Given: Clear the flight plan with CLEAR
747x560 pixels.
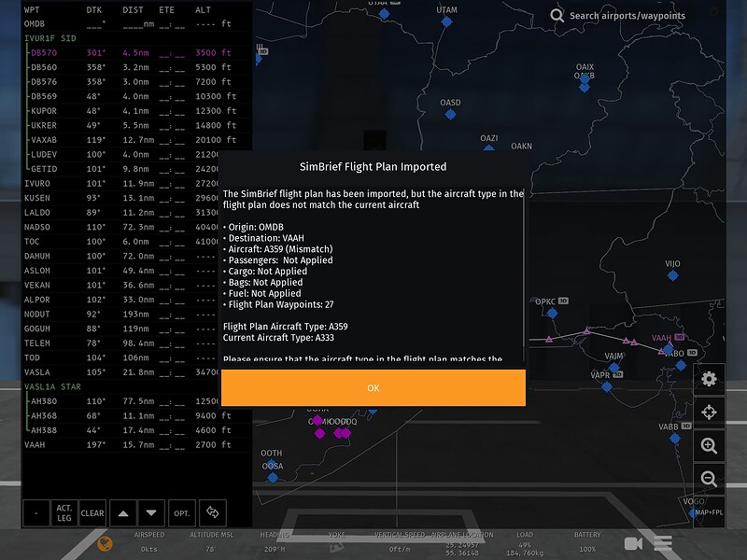Looking at the screenshot, I should click(x=92, y=512).
